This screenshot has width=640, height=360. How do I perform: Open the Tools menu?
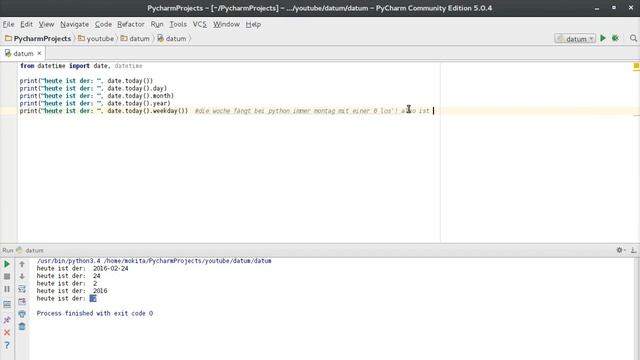(x=178, y=24)
